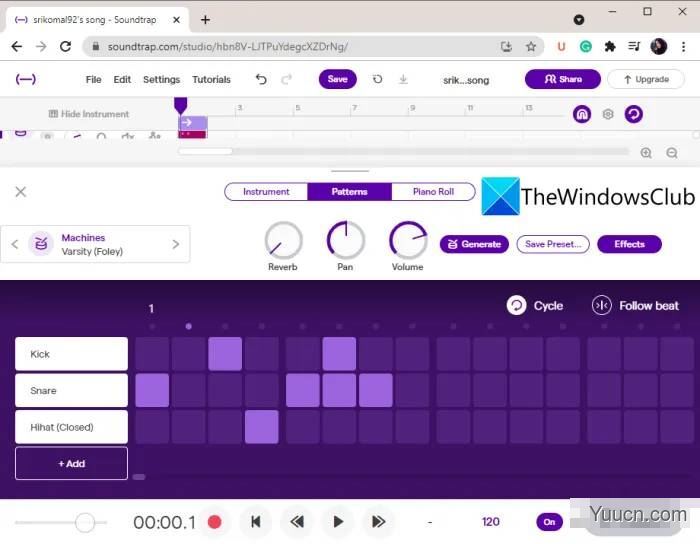Viewport: 700px width, 544px height.
Task: Open the Tutorials menu
Action: click(212, 79)
